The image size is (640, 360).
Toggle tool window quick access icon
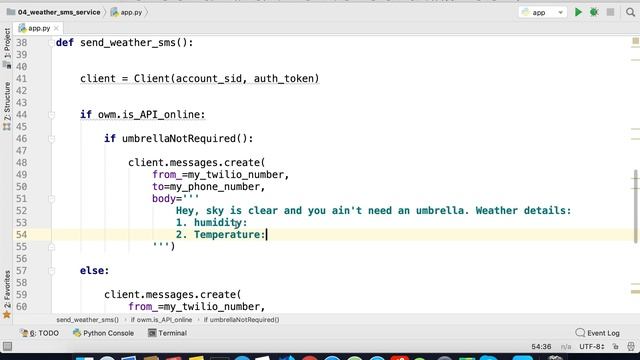[x=7, y=347]
